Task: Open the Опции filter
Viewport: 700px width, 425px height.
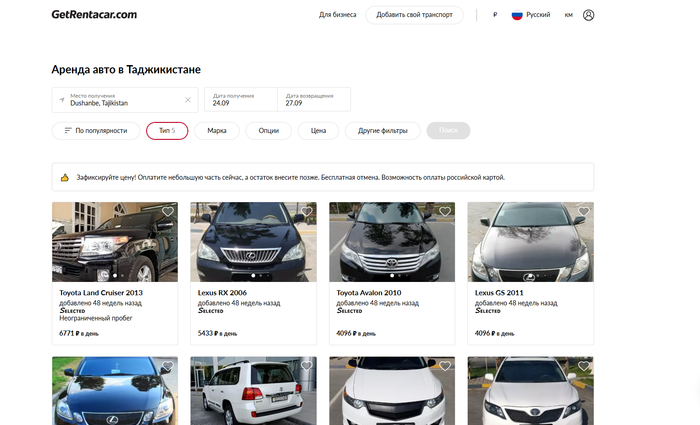Action: 268,131
